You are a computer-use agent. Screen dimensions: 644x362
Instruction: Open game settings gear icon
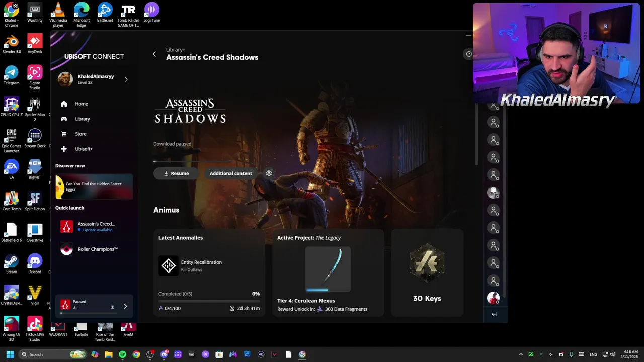[269, 173]
